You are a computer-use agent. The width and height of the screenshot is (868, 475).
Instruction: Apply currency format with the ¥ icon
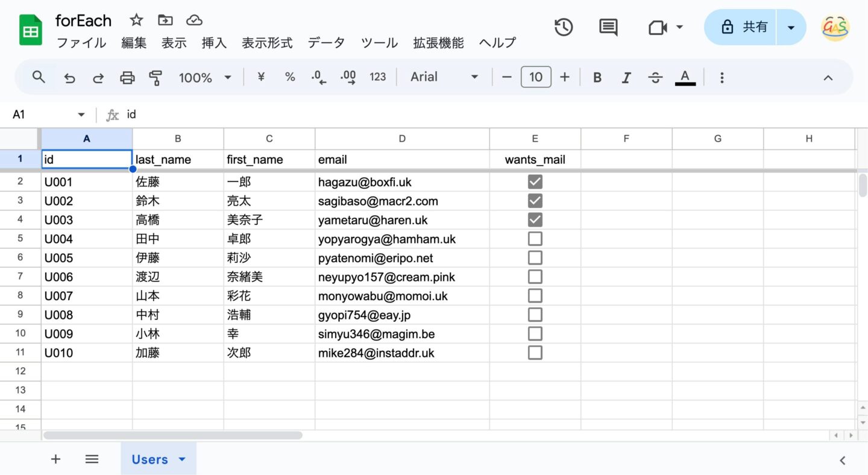point(260,77)
